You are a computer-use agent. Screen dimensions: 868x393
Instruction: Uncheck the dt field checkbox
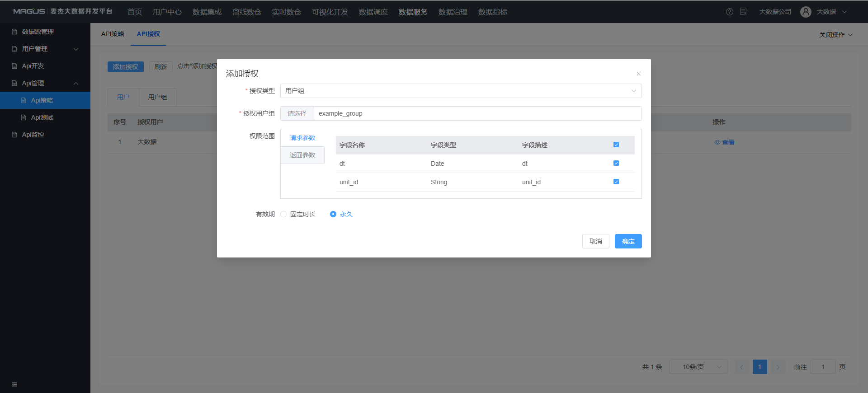(616, 163)
